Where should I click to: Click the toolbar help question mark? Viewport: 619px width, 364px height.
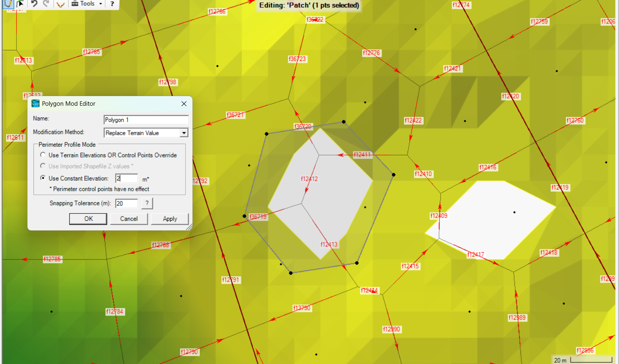click(x=112, y=4)
